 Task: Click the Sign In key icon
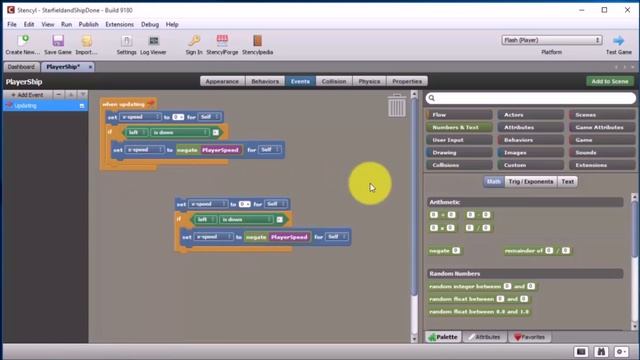(x=194, y=41)
